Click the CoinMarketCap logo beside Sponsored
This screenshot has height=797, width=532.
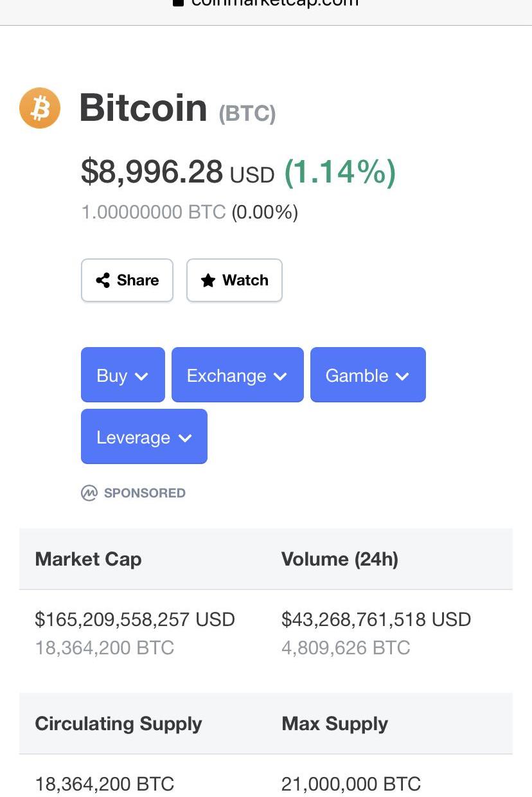[89, 493]
